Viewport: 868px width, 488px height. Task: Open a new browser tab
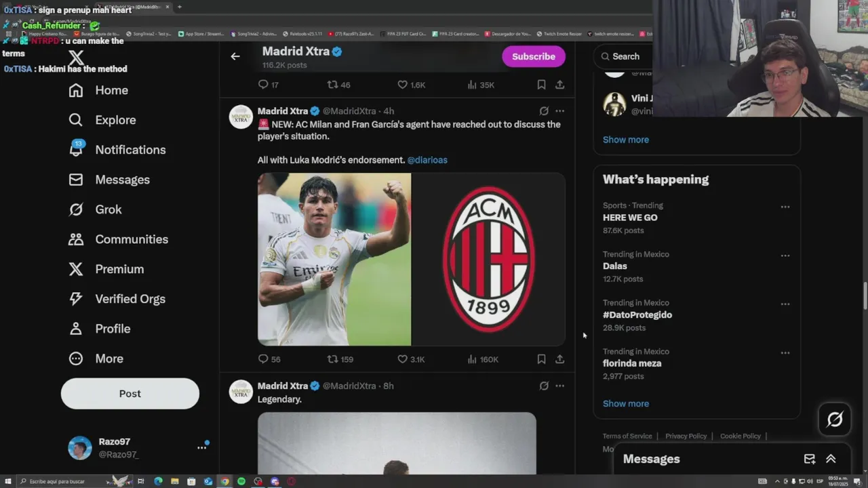pos(179,7)
